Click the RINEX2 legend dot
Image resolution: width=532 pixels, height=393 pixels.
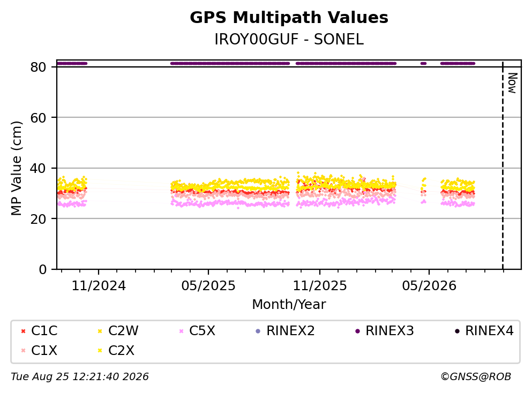coord(258,331)
